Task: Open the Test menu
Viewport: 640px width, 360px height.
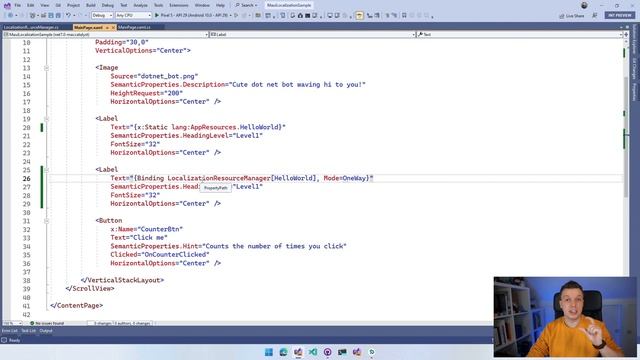Action: [124, 5]
